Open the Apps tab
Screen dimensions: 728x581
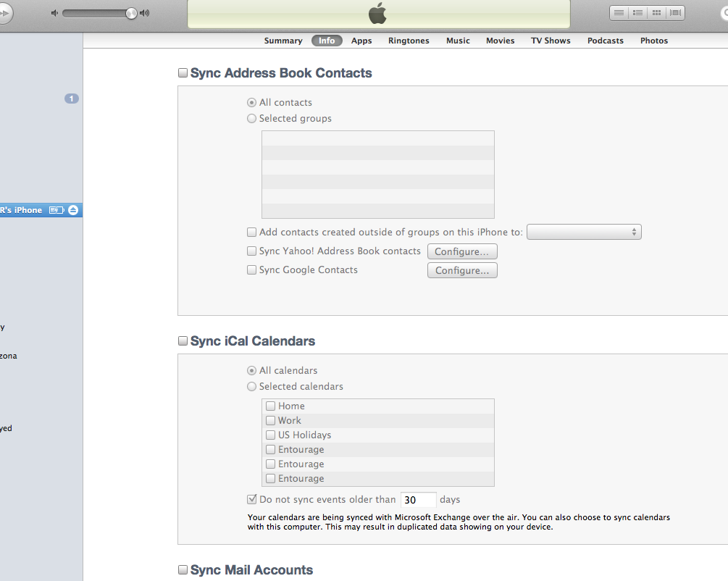tap(361, 41)
